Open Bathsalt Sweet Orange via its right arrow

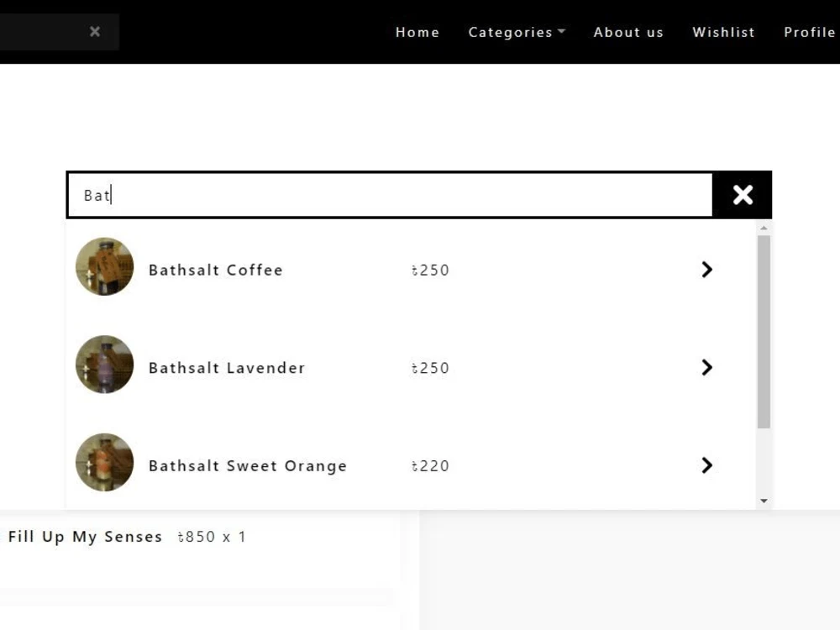706,465
